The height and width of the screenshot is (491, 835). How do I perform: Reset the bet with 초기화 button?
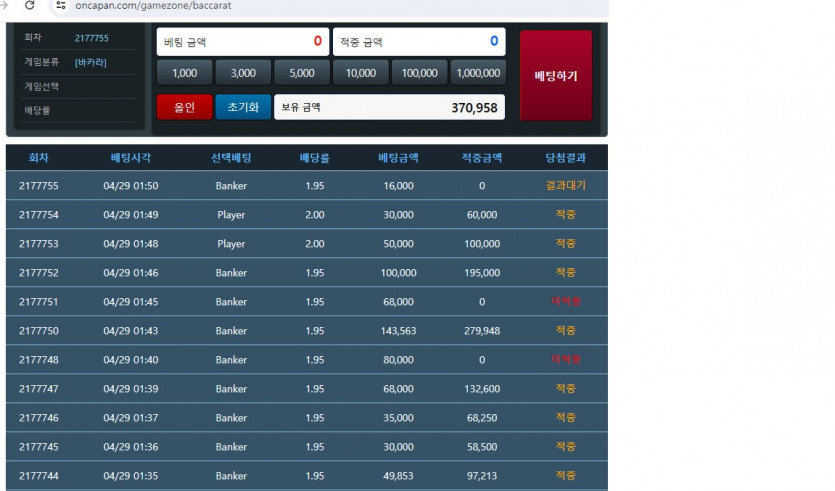pos(243,107)
